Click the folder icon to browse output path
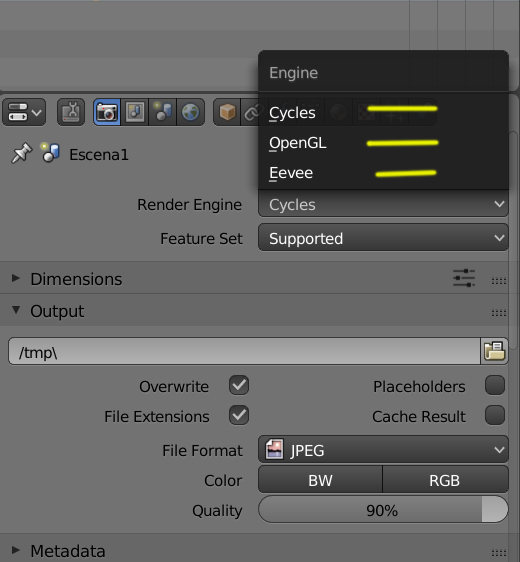This screenshot has width=520, height=562. click(494, 351)
